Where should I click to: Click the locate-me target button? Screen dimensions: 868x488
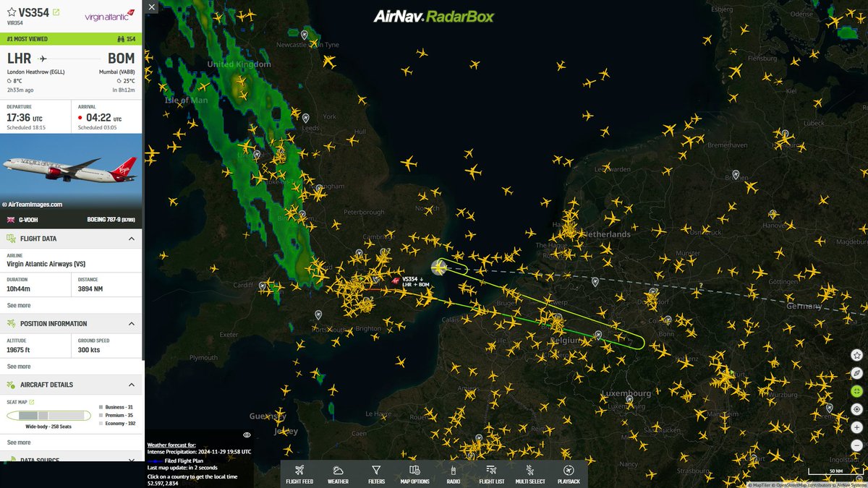[856, 409]
